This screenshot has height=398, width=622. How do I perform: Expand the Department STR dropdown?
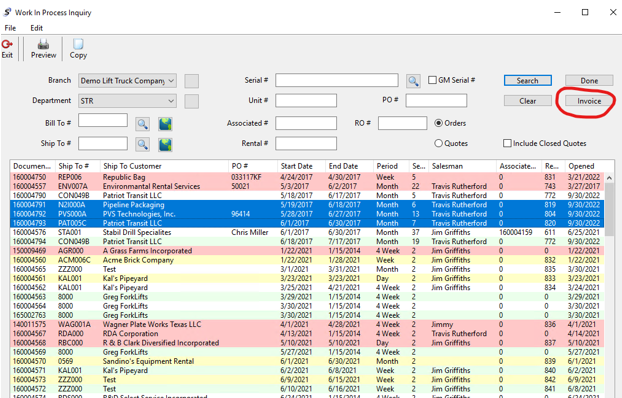click(x=171, y=101)
